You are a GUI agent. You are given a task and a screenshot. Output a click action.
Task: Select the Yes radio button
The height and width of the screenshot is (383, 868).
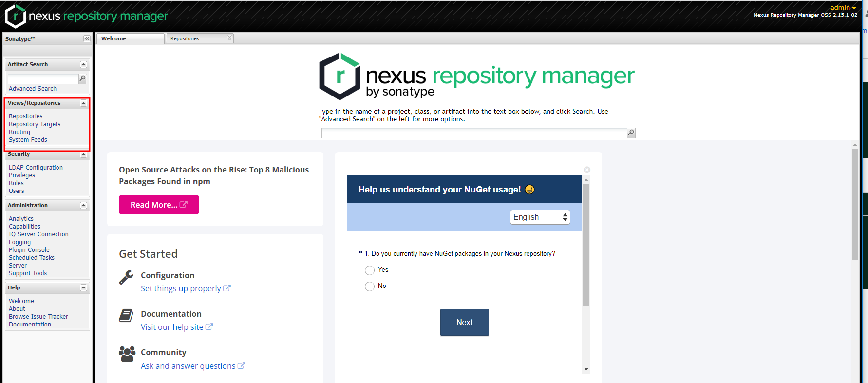pyautogui.click(x=370, y=270)
